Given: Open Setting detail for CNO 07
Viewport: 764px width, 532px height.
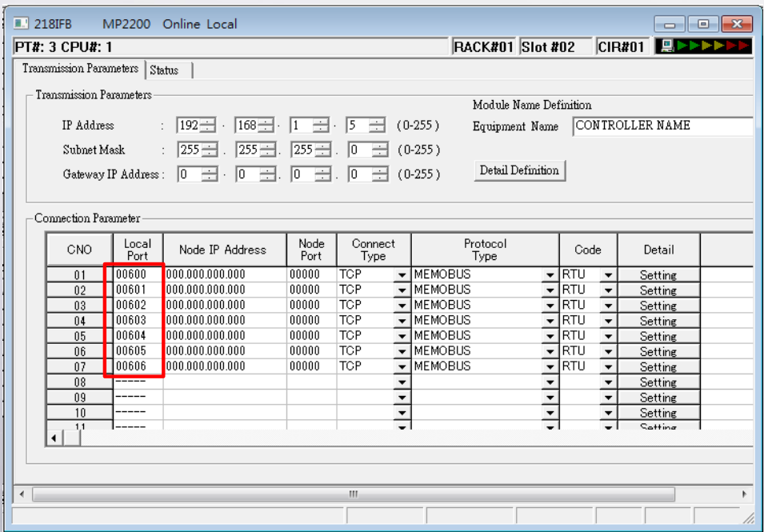Looking at the screenshot, I should (658, 367).
